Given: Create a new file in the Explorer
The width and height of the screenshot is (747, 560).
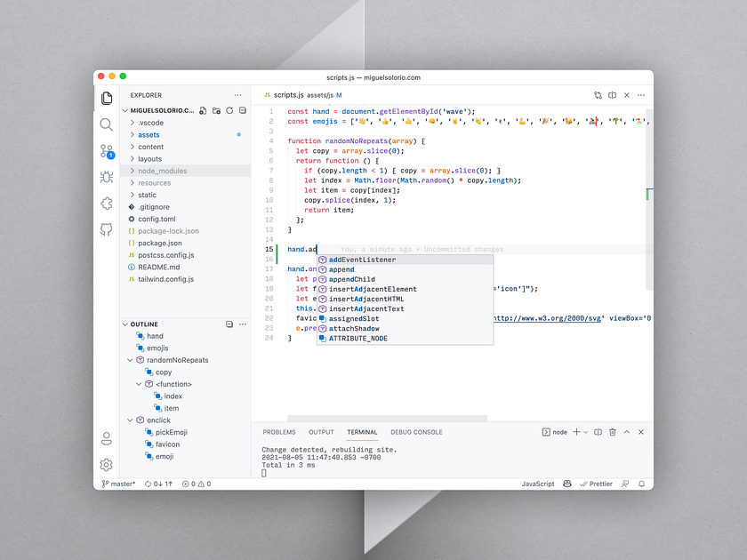Looking at the screenshot, I should 202,110.
